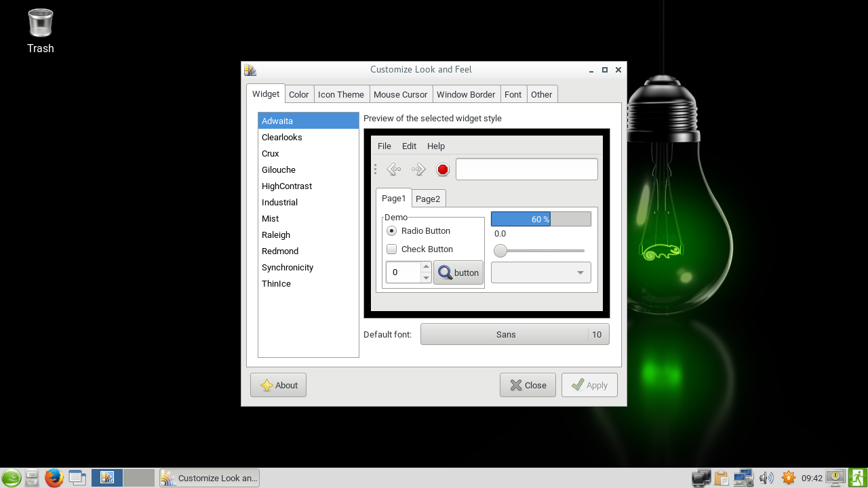This screenshot has height=488, width=868.
Task: Click the volume speaker tray icon
Action: pos(766,478)
